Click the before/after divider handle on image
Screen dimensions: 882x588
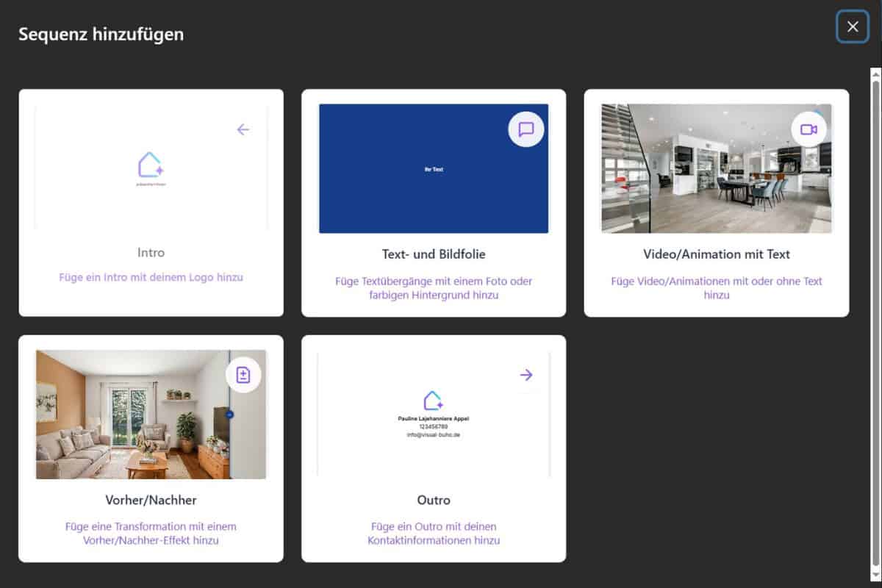[x=229, y=415]
